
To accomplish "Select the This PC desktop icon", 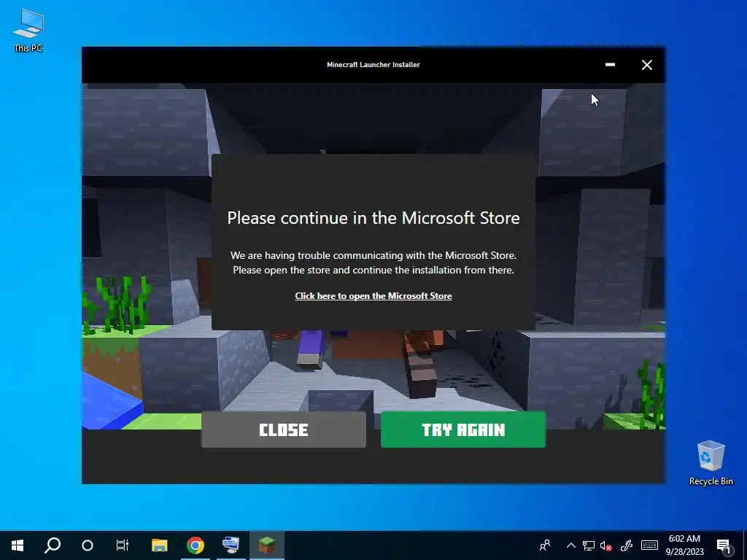I will point(28,31).
